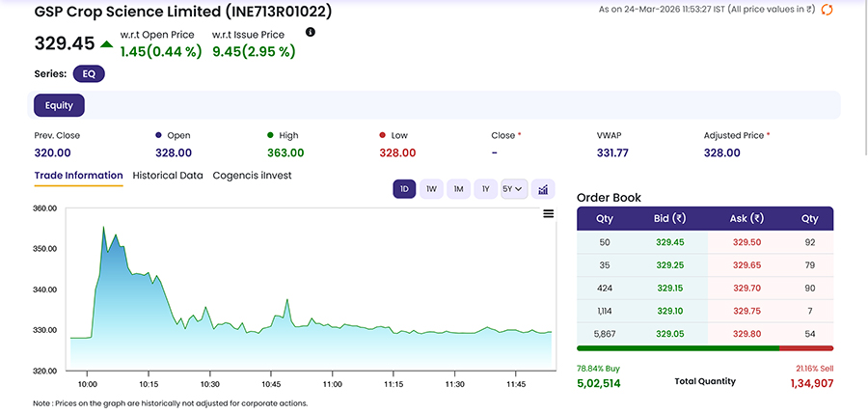This screenshot has width=868, height=414.
Task: Switch chart range to 1W
Action: pos(432,189)
